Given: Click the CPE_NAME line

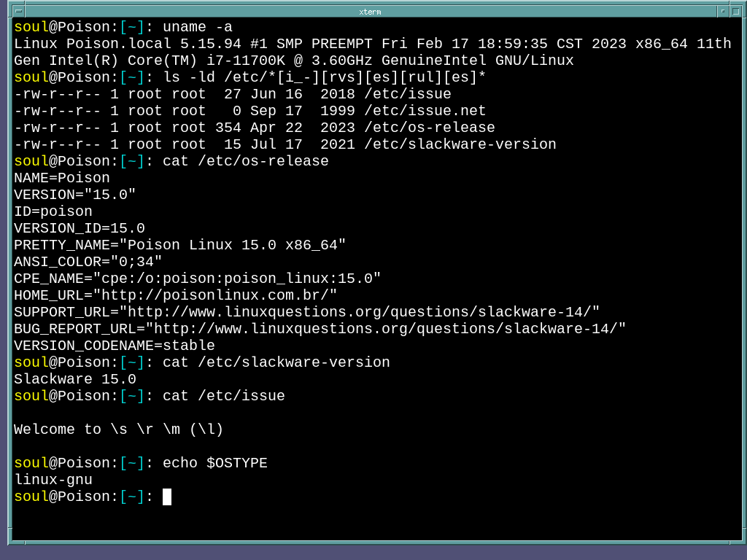Looking at the screenshot, I should click(x=197, y=278).
